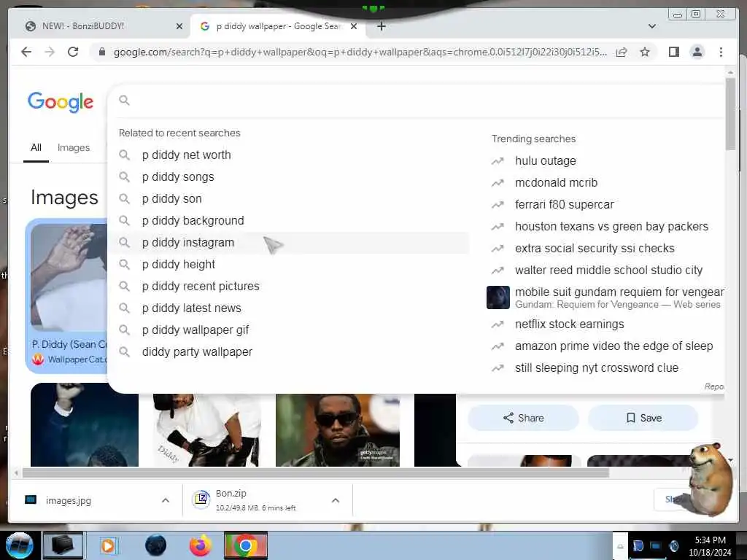Image resolution: width=747 pixels, height=560 pixels.
Task: Click the taskbar clock showing 5:34 PM
Action: [710, 546]
